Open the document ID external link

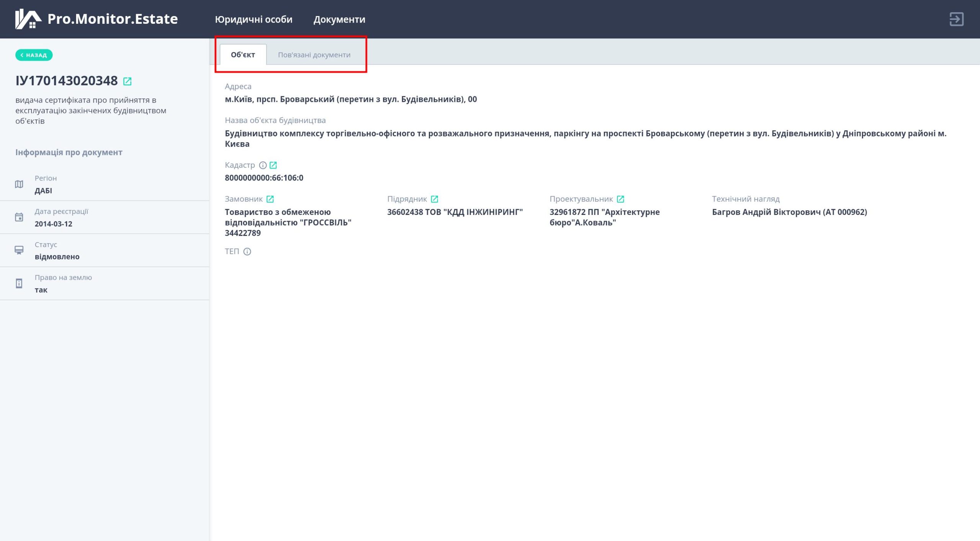127,82
